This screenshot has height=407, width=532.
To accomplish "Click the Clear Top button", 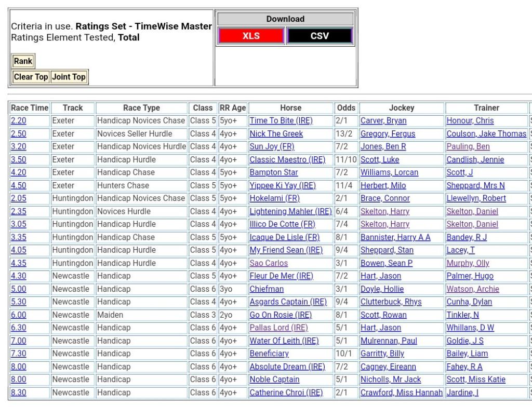I will (x=31, y=77).
